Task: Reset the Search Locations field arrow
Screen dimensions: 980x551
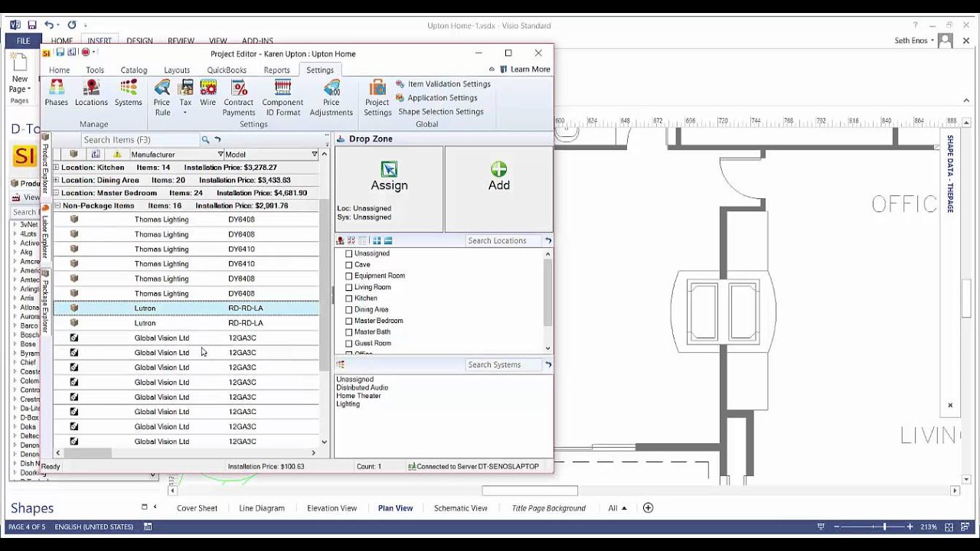Action: 548,241
